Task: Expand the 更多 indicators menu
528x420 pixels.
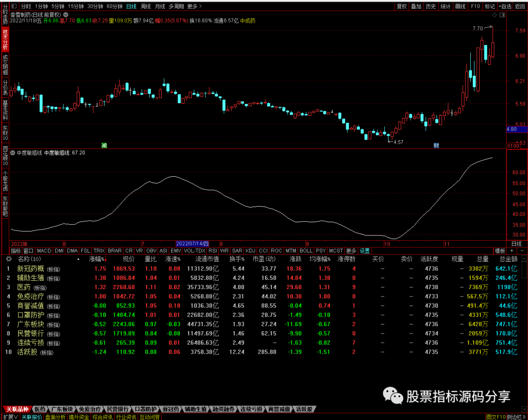Action: point(351,251)
